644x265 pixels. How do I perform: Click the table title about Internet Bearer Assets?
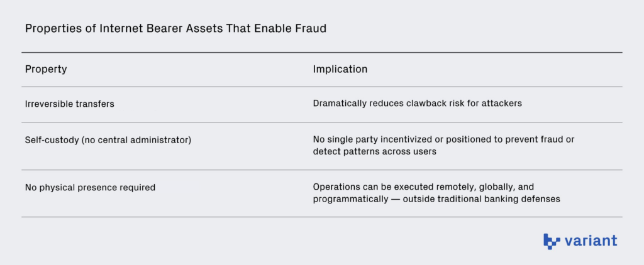(x=175, y=29)
